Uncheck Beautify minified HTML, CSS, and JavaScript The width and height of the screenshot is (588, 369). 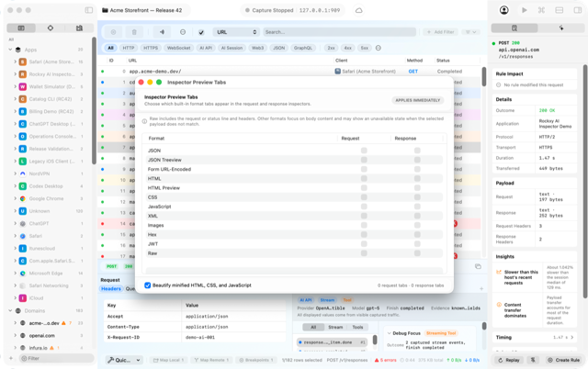[x=147, y=285]
